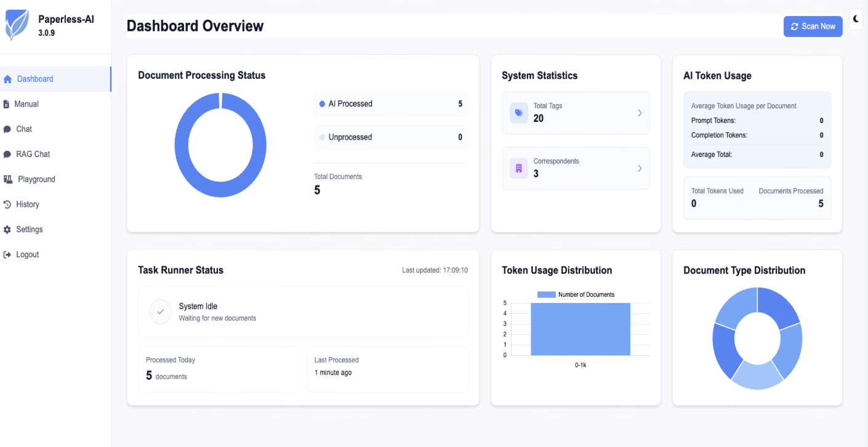Viewport: 868px width, 447px height.
Task: Open the Chat menu item
Action: 24,129
